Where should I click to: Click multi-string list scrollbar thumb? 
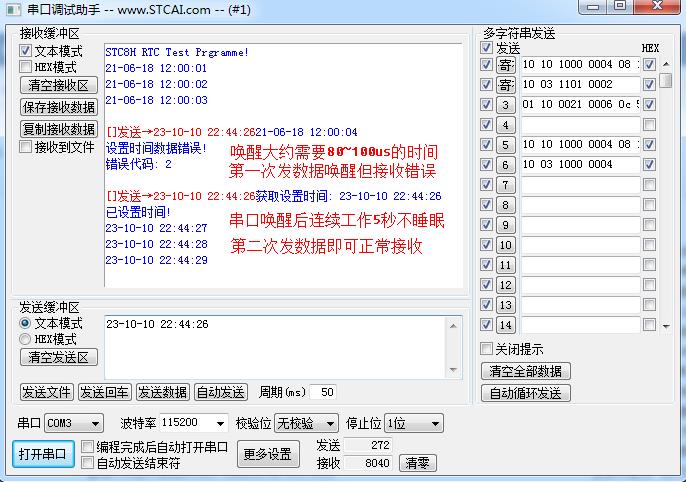click(x=665, y=80)
